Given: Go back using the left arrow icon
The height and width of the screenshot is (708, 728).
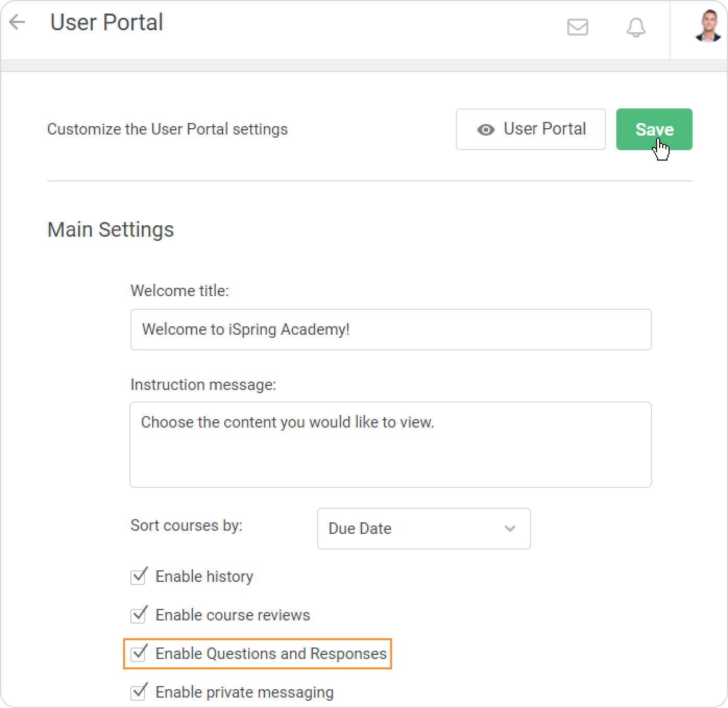Looking at the screenshot, I should 17,22.
